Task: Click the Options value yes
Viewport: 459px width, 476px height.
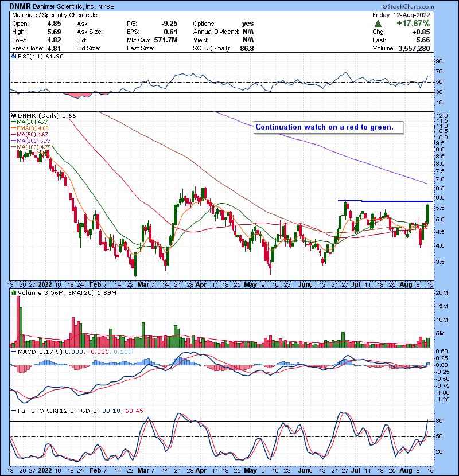Action: (x=248, y=24)
